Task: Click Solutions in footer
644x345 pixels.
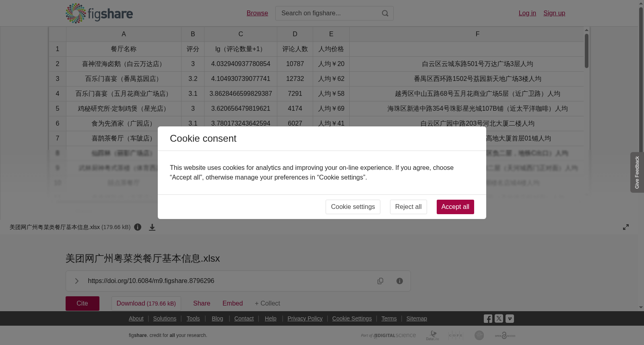Action: (165, 318)
